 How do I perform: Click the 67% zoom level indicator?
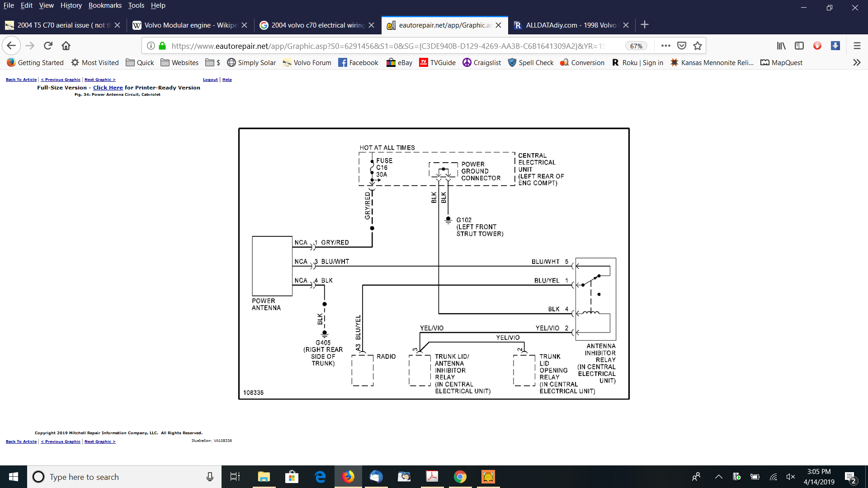tap(636, 46)
